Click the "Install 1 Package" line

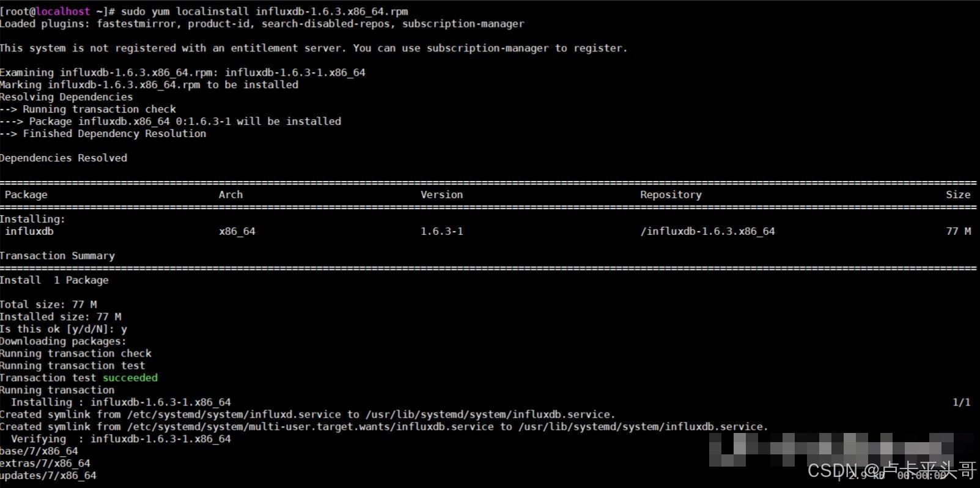click(x=54, y=280)
